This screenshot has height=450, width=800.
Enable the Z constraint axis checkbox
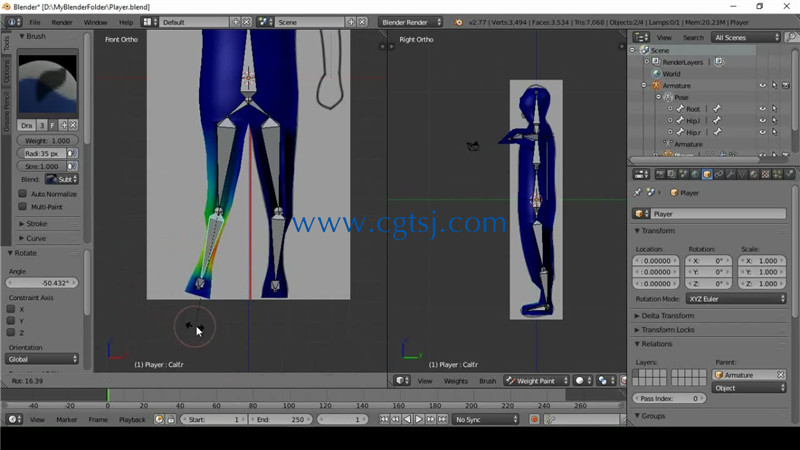(x=11, y=333)
